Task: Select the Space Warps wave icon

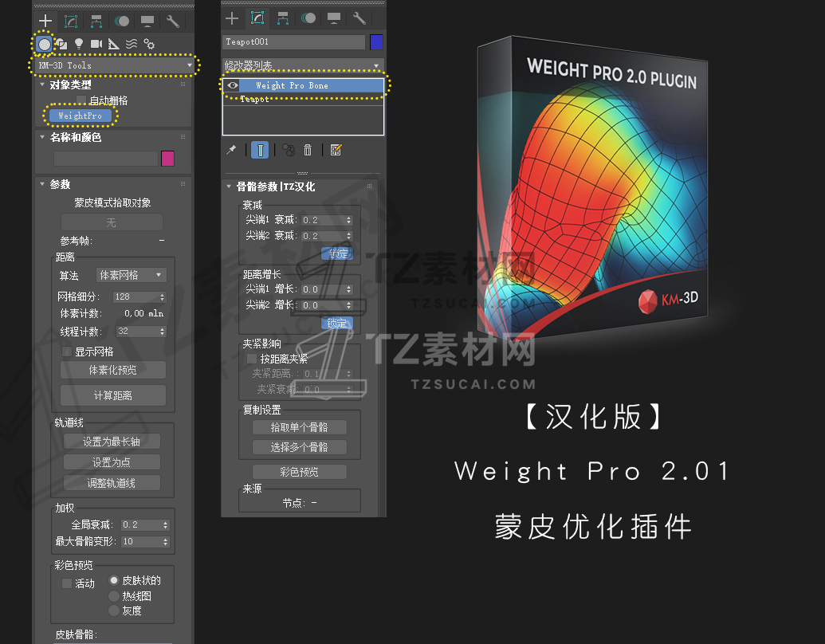Action: pyautogui.click(x=132, y=44)
